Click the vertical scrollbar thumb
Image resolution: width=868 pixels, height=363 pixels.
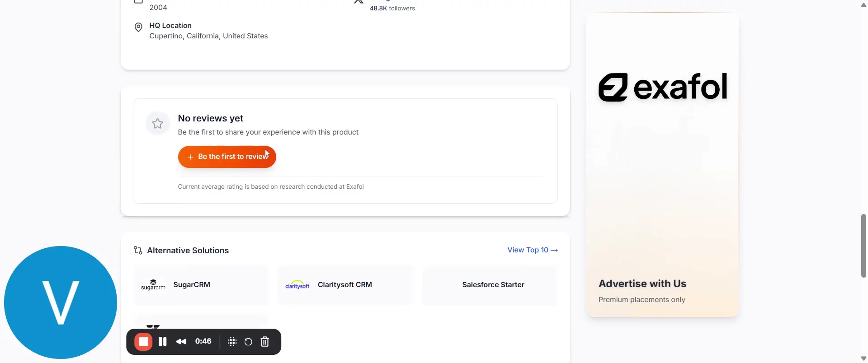[863, 246]
